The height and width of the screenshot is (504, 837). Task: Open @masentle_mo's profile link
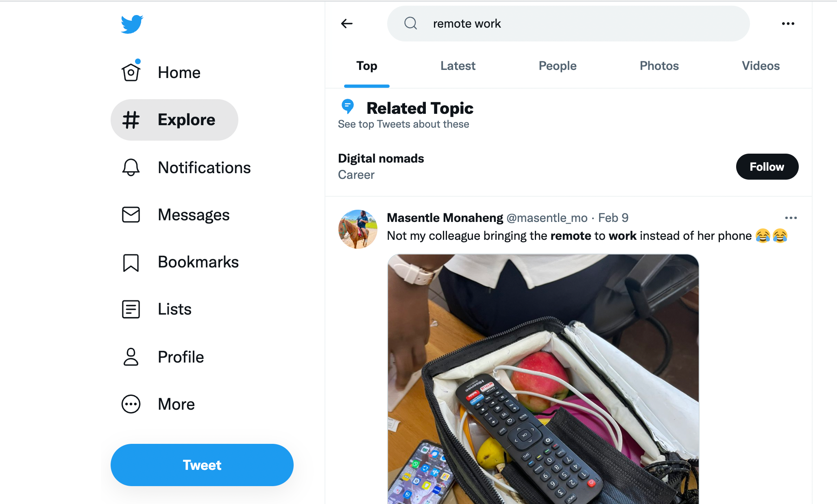pos(547,217)
